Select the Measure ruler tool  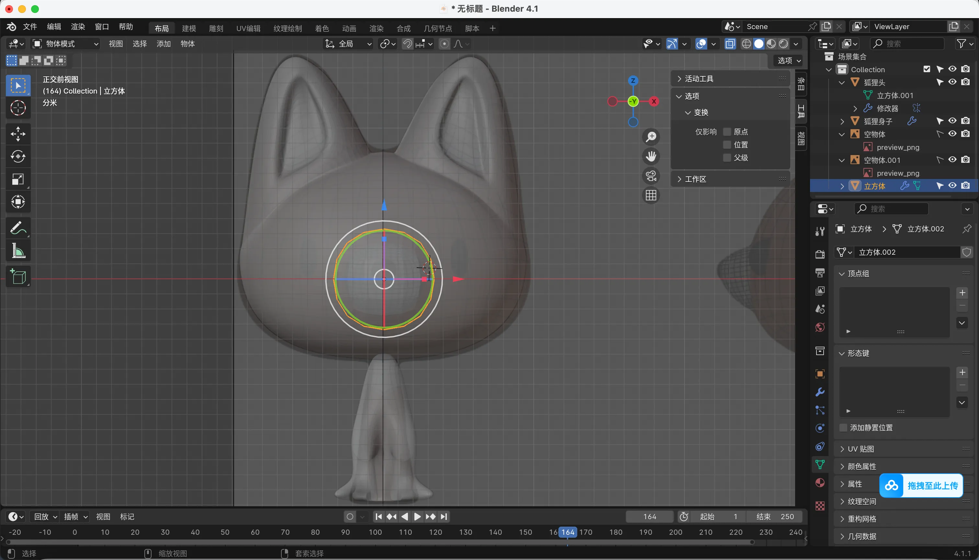[x=18, y=251]
